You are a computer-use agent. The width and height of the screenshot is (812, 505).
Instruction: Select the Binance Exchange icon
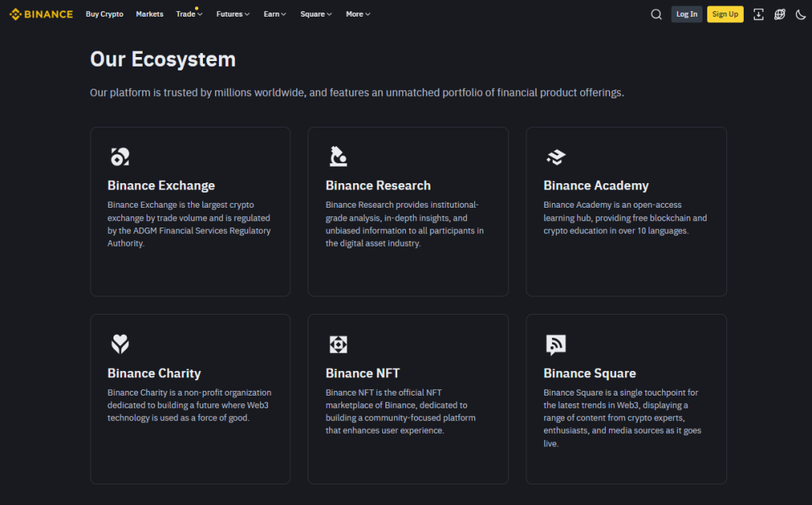pos(120,156)
